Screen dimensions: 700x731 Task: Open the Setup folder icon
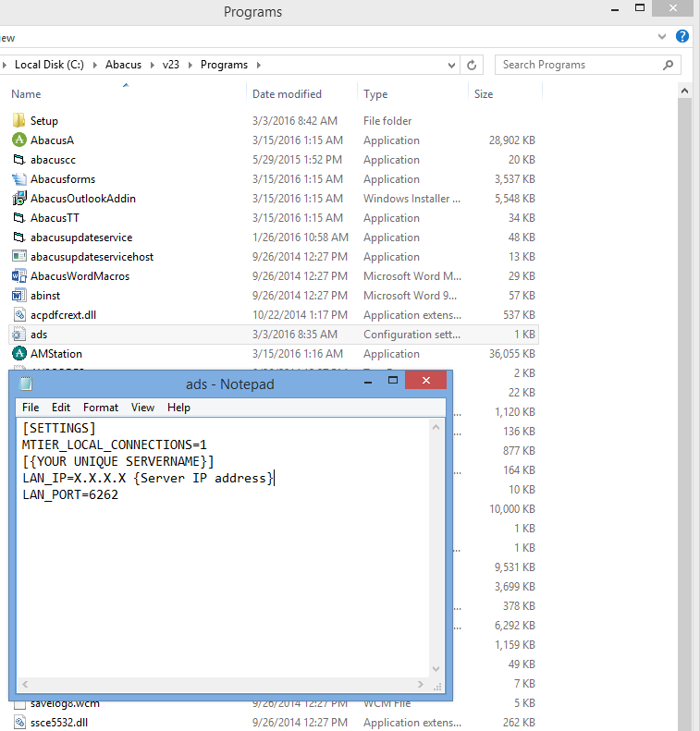[x=18, y=121]
